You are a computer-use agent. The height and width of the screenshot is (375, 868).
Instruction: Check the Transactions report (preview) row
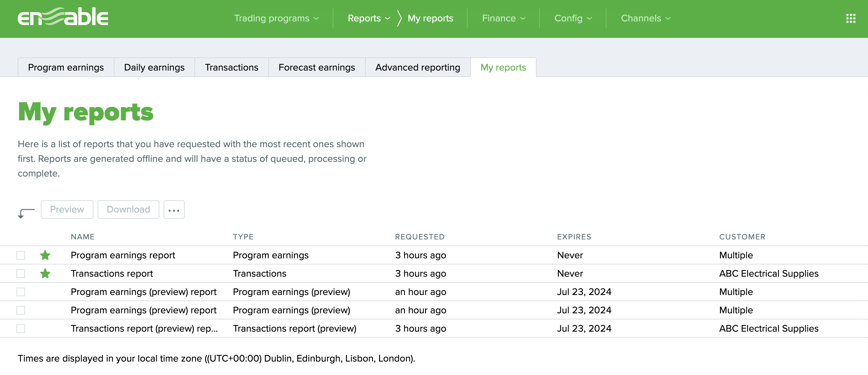coord(21,329)
